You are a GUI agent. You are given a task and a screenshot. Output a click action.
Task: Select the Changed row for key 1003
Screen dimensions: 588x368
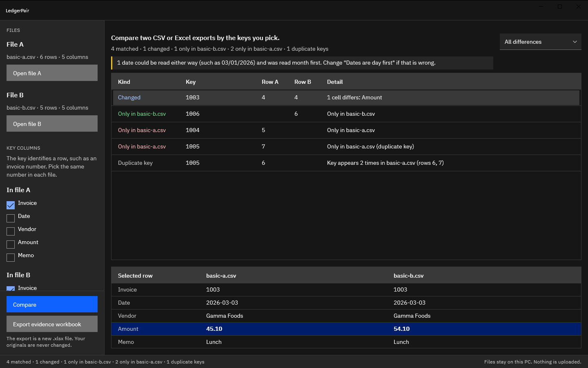click(x=346, y=97)
